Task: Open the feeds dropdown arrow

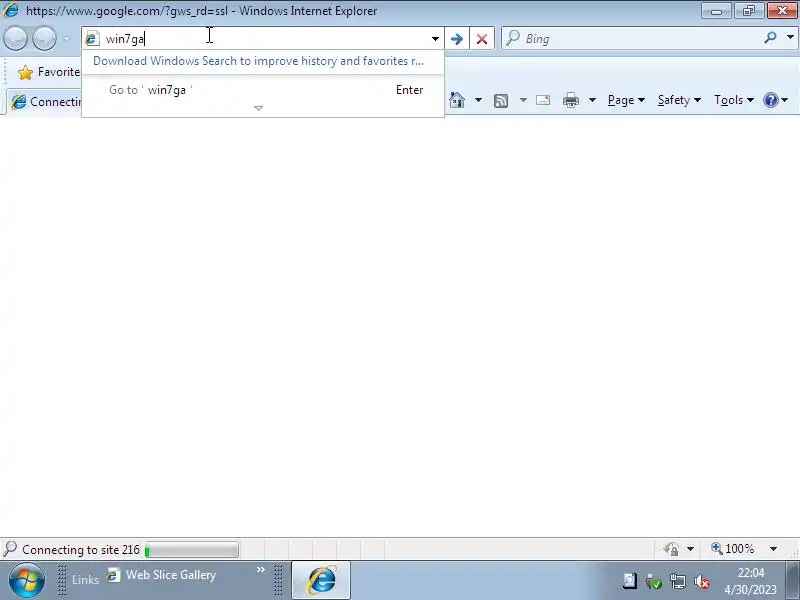Action: [x=523, y=100]
